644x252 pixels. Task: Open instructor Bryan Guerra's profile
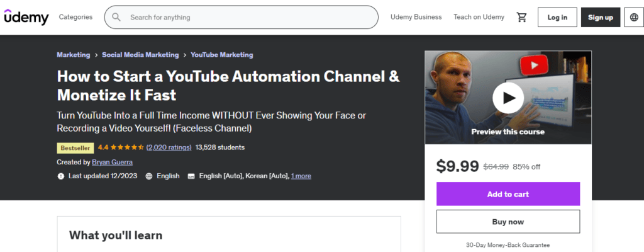(112, 162)
